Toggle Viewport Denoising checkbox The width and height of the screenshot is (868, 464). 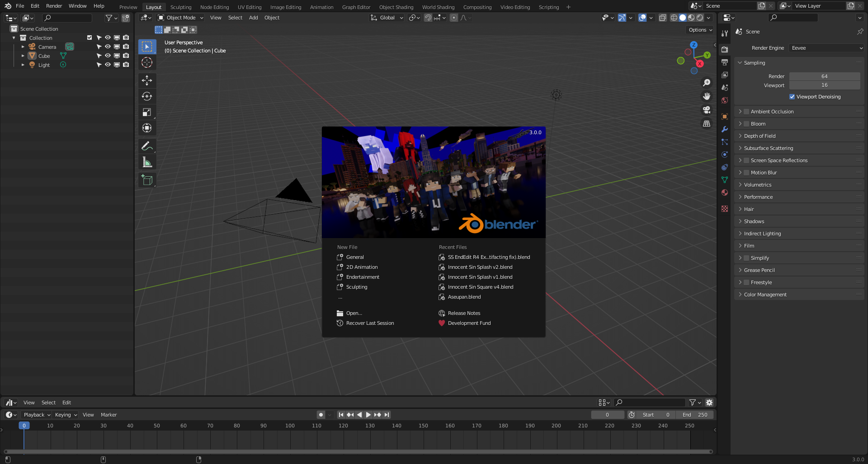tap(792, 97)
